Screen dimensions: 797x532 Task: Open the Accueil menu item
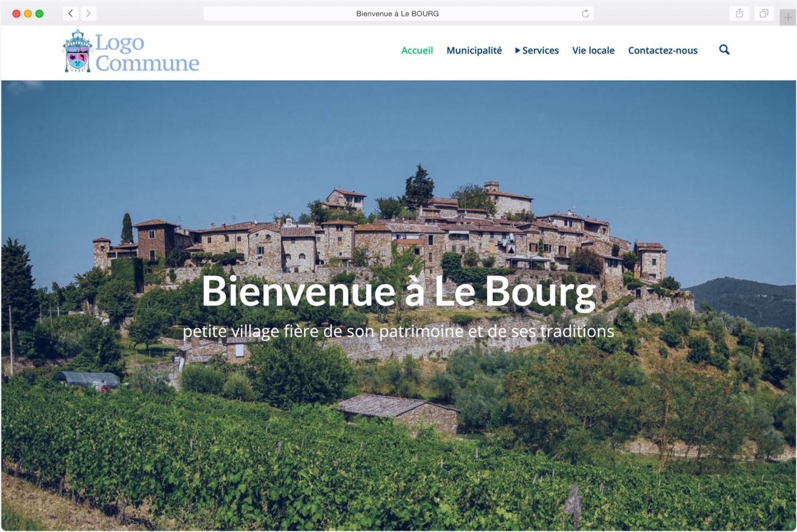[417, 50]
